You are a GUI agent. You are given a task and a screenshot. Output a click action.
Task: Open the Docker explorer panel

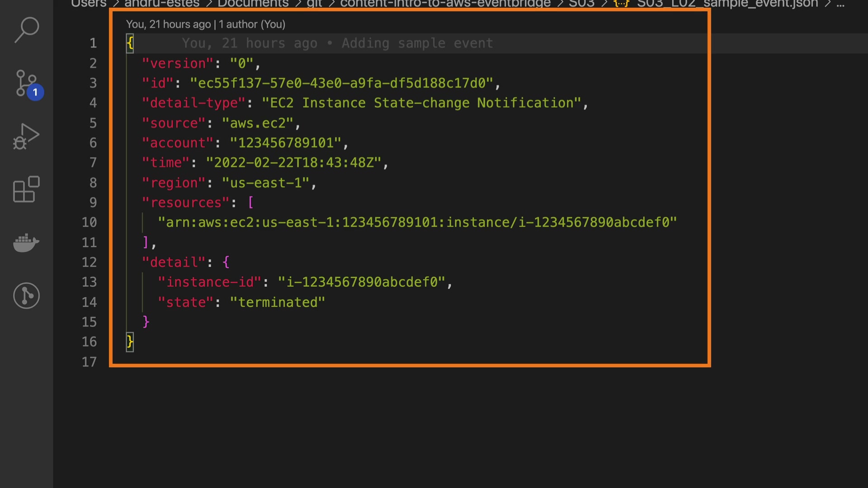point(26,243)
